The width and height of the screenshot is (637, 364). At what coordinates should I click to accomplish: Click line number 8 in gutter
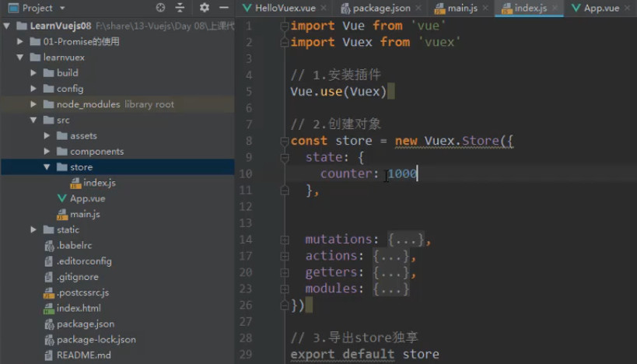click(x=249, y=141)
